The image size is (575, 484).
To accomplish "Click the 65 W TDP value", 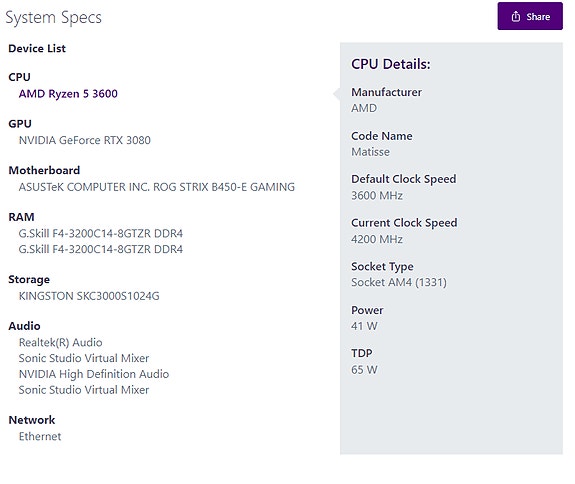I will [x=364, y=370].
